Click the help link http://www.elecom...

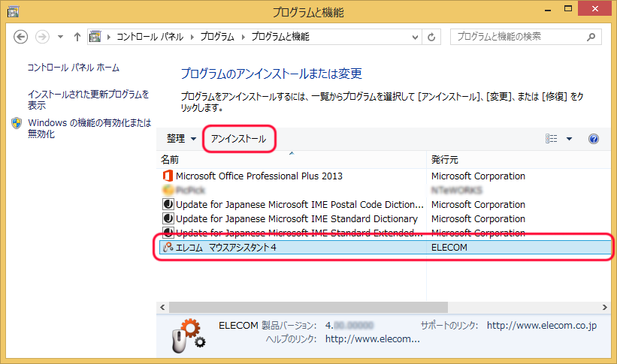pos(372,338)
